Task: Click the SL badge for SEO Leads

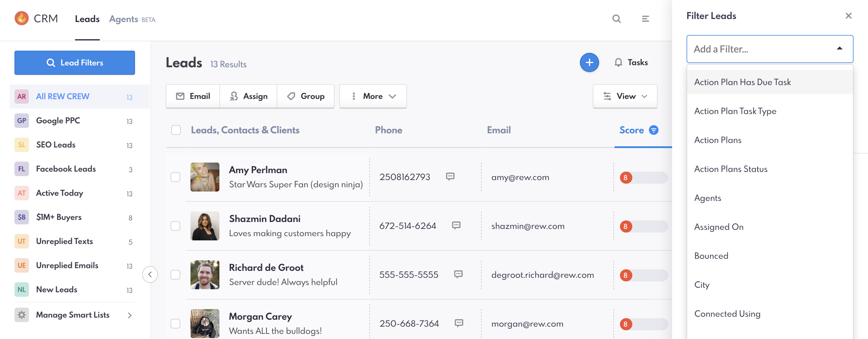Action: [22, 145]
